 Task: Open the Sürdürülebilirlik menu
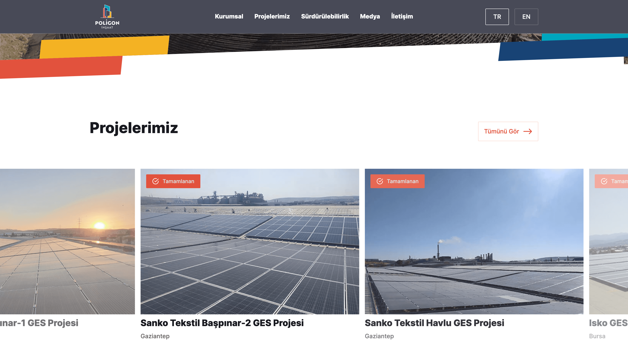point(325,16)
